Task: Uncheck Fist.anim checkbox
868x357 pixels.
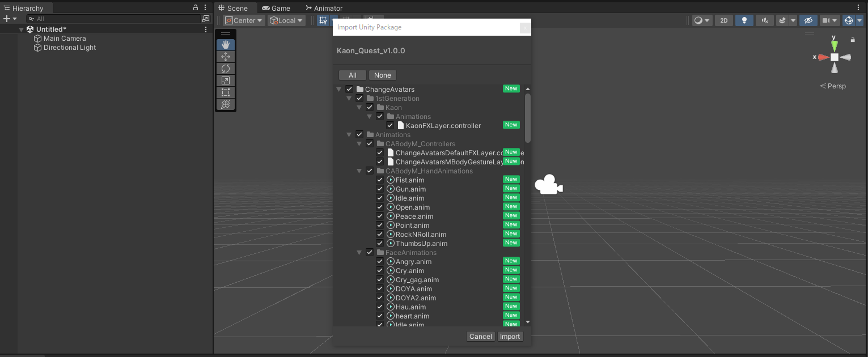Action: 380,180
